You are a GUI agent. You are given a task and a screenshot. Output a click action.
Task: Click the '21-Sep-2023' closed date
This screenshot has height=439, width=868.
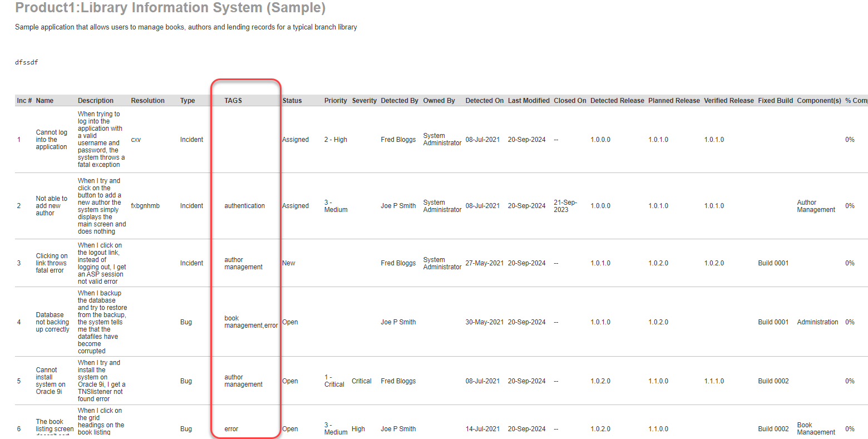click(x=565, y=206)
